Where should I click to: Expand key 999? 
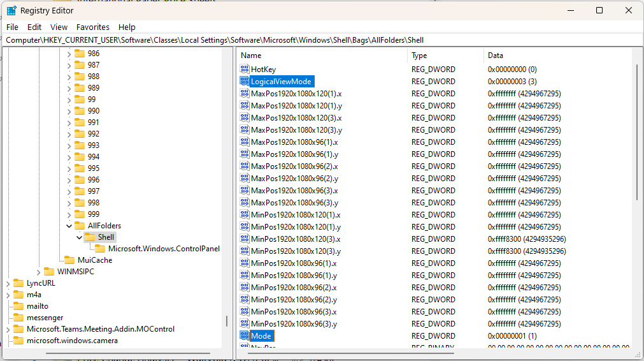coord(69,214)
